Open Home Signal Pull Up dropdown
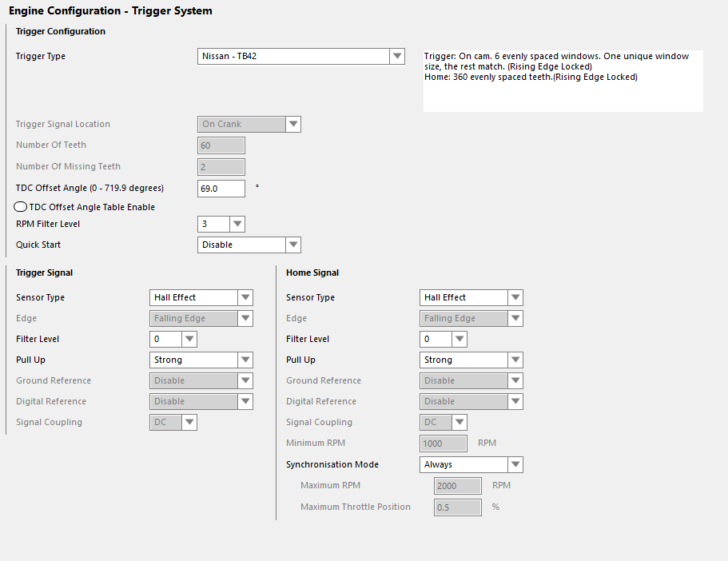 pos(471,360)
